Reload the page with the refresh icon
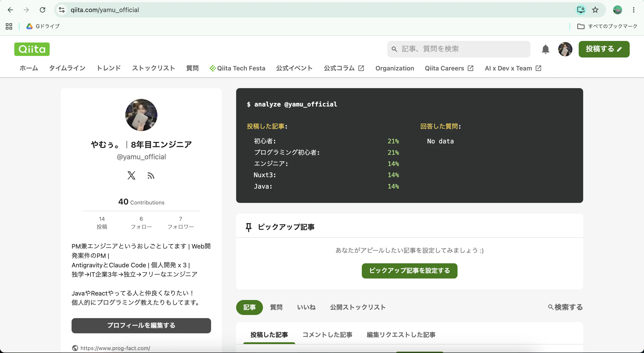The width and height of the screenshot is (644, 353). (x=42, y=10)
